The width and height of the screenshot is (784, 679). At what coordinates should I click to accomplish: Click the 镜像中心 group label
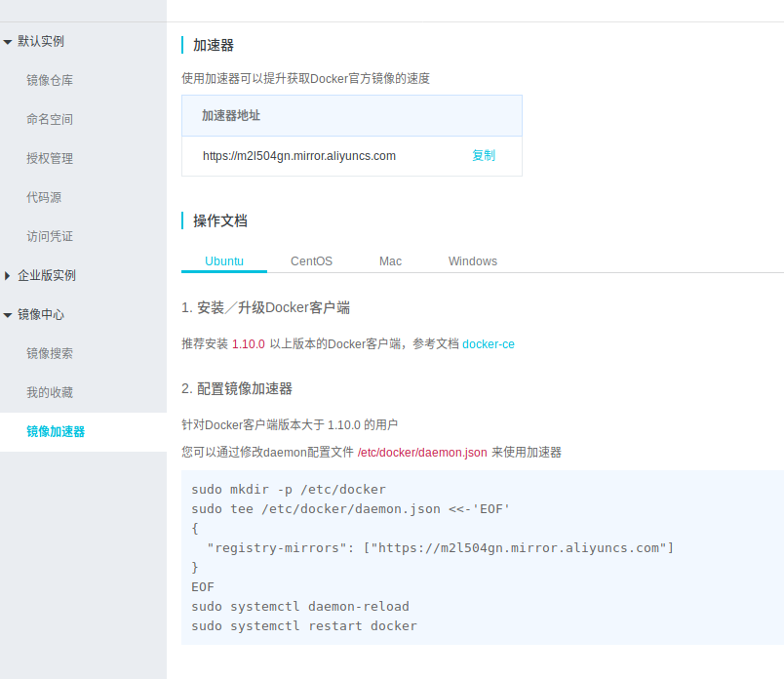[x=41, y=314]
